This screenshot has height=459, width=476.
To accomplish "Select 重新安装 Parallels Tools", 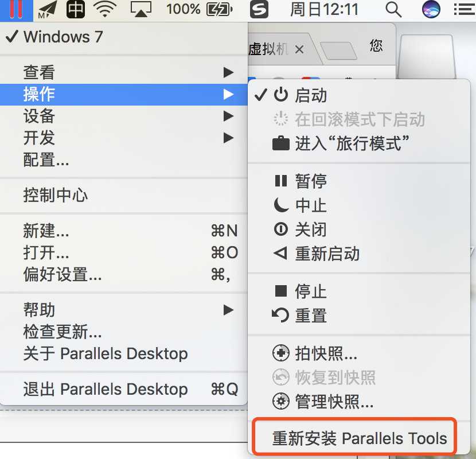I will pyautogui.click(x=359, y=438).
